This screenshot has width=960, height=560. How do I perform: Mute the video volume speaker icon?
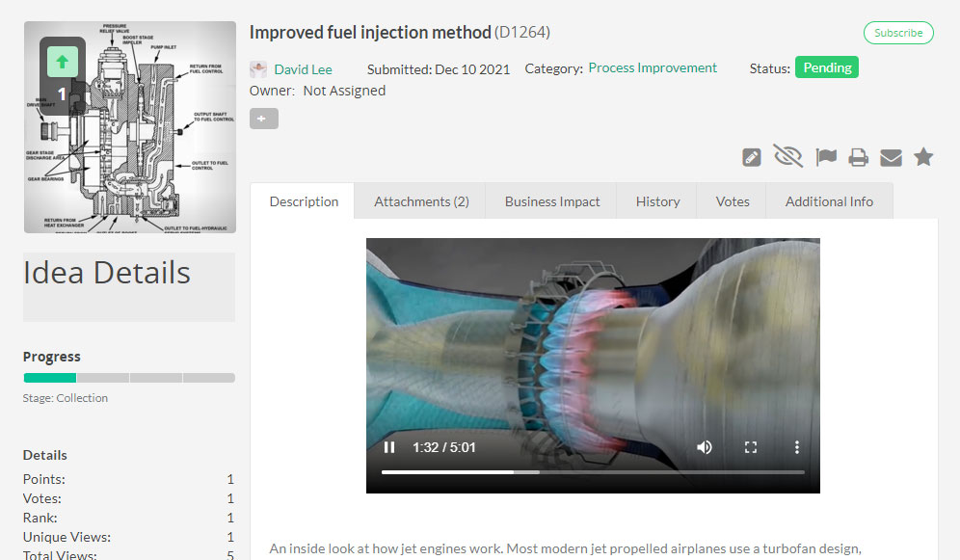(x=704, y=447)
